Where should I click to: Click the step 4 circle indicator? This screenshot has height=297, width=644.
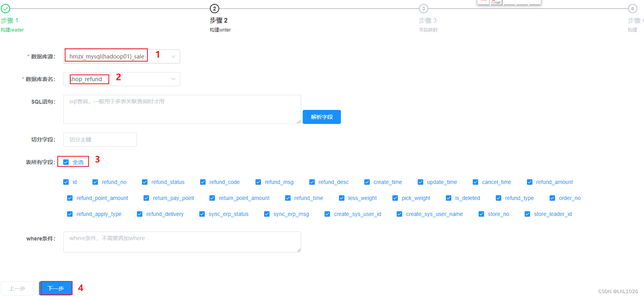[x=633, y=9]
